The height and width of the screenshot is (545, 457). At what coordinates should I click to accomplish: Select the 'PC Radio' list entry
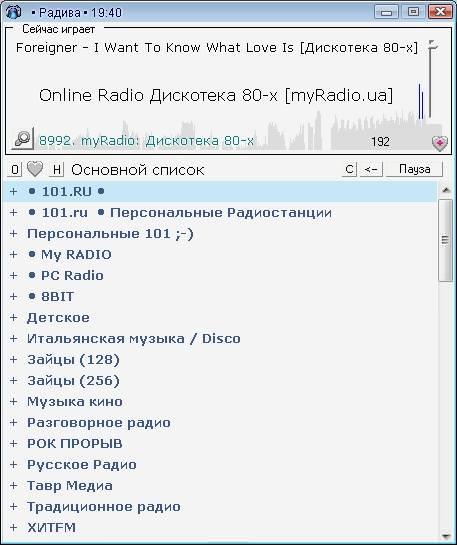click(x=66, y=276)
